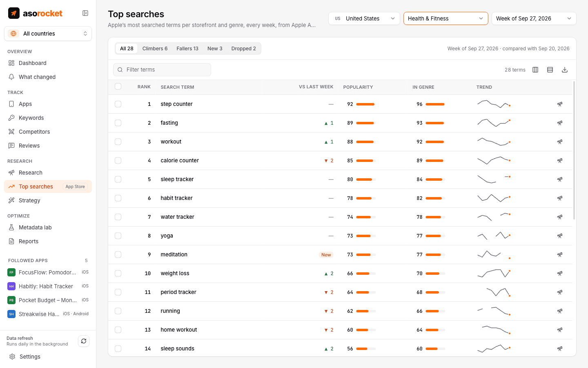Screen dimensions: 588x368
Task: Click research telescope icon for weight loss
Action: (x=560, y=274)
